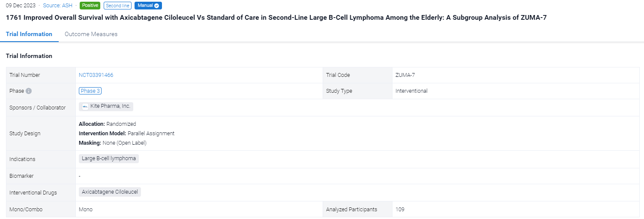Image resolution: width=644 pixels, height=219 pixels.
Task: Click the Second line badge
Action: point(117,6)
